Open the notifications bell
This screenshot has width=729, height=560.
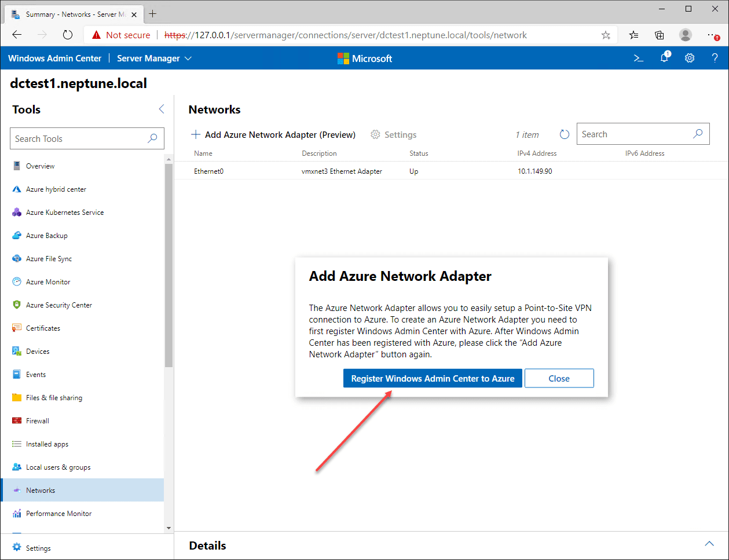coord(664,58)
